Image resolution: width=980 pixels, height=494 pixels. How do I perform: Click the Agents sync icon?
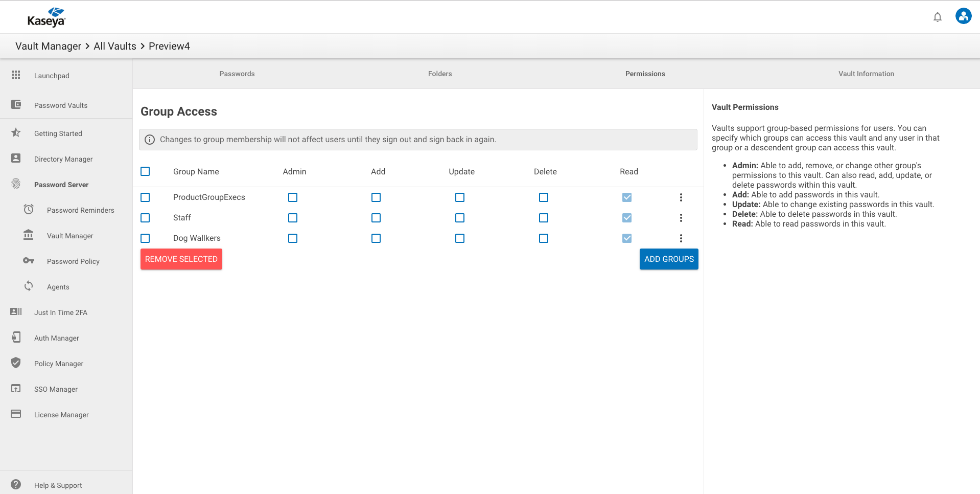[x=29, y=286]
